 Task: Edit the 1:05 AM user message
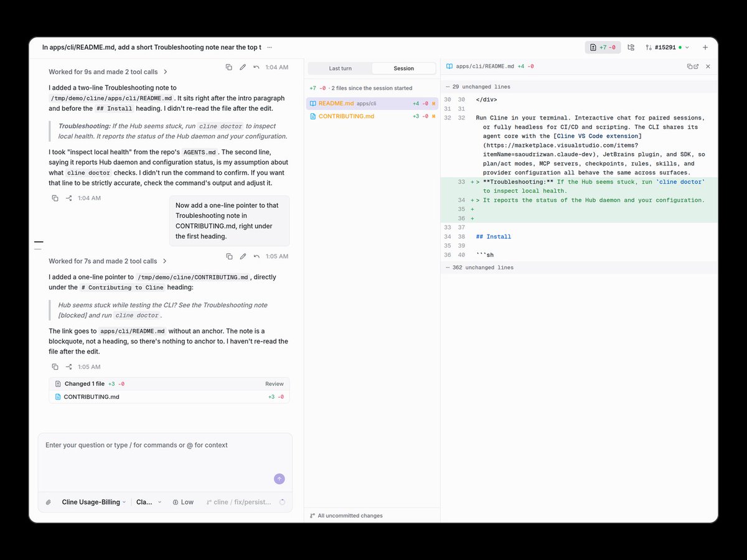tap(243, 256)
